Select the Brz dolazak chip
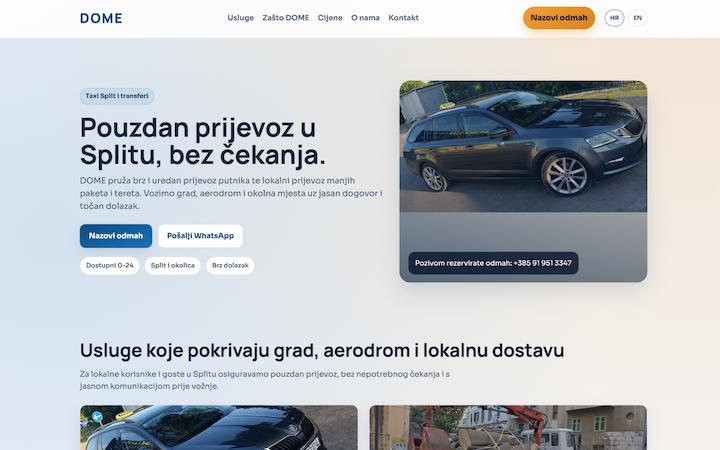The height and width of the screenshot is (450, 720). pos(231,265)
